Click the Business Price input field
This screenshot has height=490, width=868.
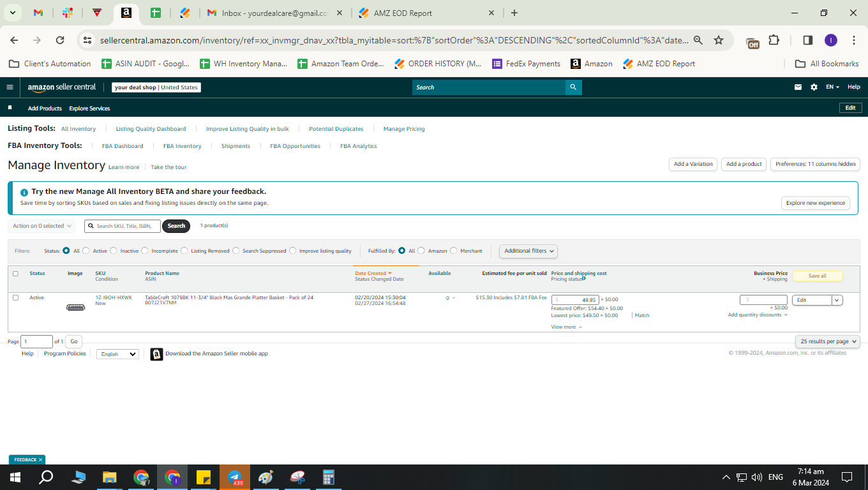pos(764,300)
